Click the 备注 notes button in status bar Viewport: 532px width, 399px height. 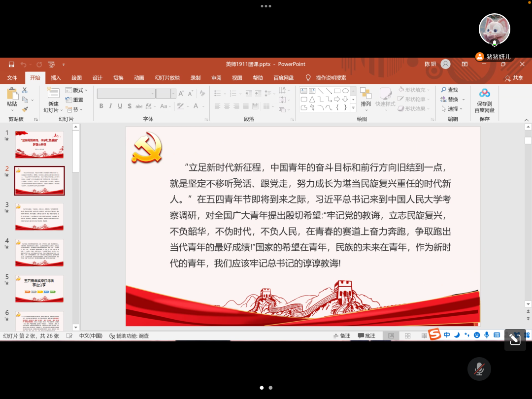[x=342, y=336]
